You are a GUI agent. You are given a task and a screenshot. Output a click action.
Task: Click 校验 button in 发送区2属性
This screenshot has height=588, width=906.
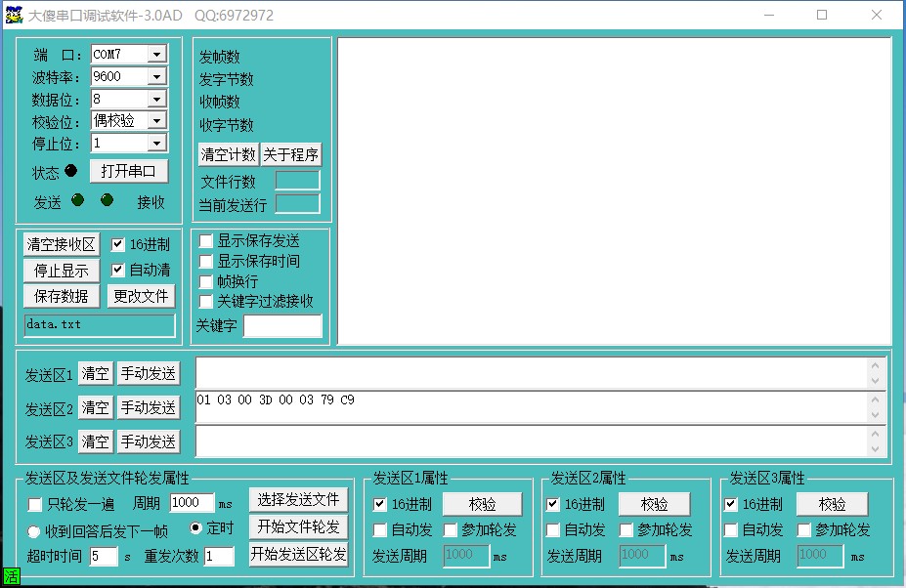click(x=654, y=504)
